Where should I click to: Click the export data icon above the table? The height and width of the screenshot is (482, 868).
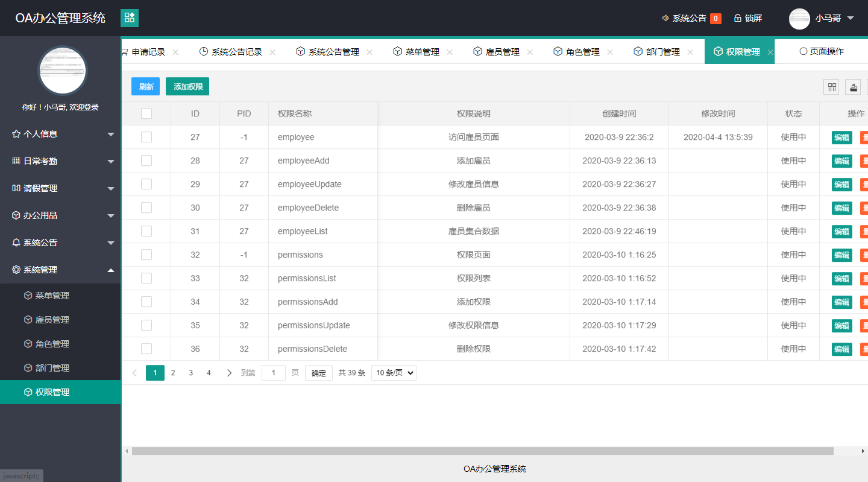coord(853,87)
